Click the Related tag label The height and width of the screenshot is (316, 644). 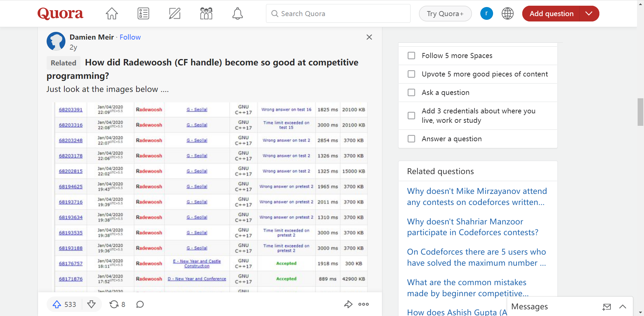coord(63,63)
